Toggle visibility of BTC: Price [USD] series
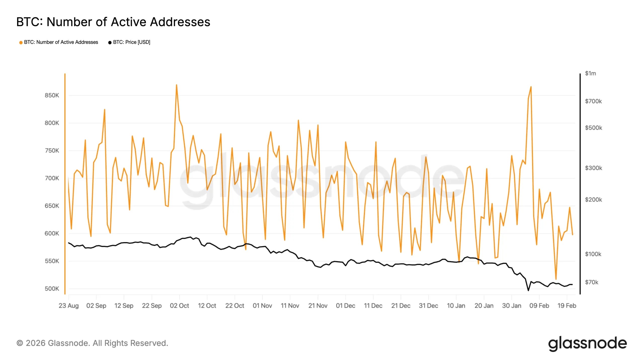The width and height of the screenshot is (644, 362). click(x=132, y=42)
